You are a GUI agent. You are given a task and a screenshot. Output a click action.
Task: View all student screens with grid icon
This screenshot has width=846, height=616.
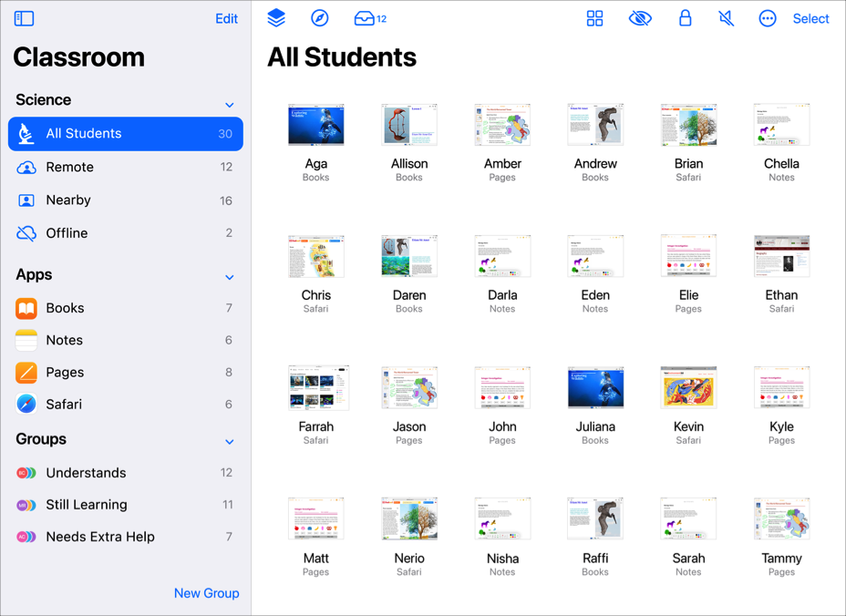(594, 17)
